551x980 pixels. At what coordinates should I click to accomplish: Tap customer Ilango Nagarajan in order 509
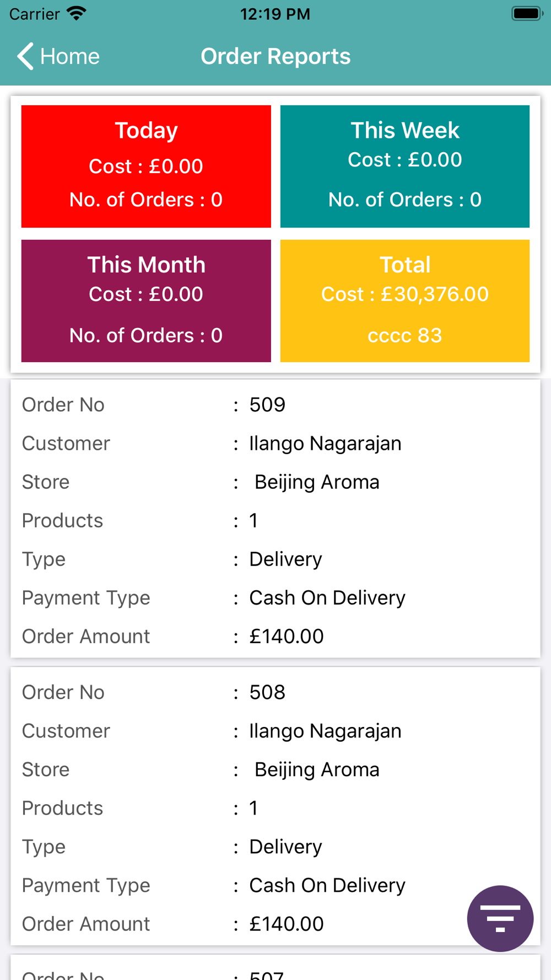coord(325,443)
